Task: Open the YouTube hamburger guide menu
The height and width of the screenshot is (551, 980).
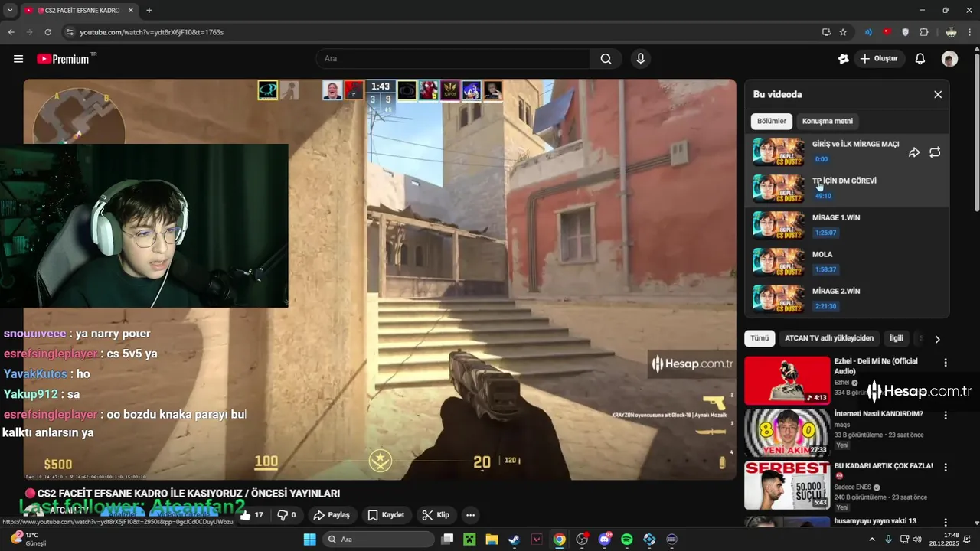Action: click(x=18, y=59)
